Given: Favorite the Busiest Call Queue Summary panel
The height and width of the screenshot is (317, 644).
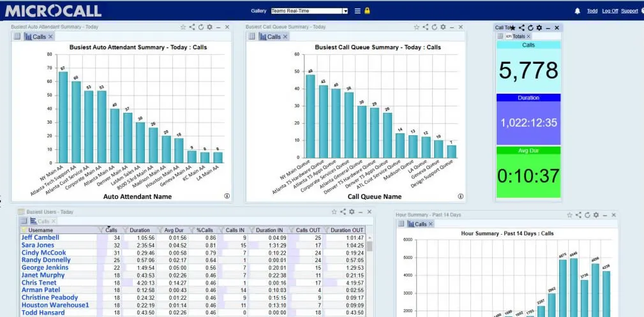Looking at the screenshot, I should (x=417, y=27).
